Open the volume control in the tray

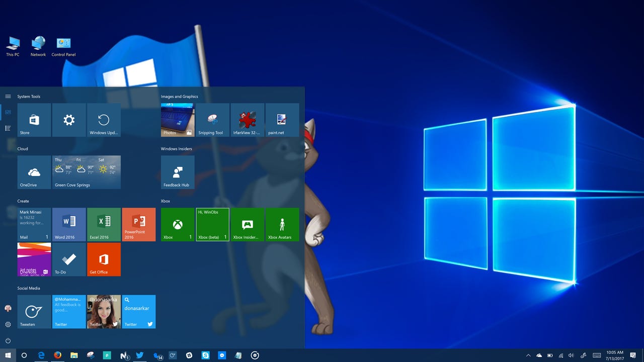571,355
